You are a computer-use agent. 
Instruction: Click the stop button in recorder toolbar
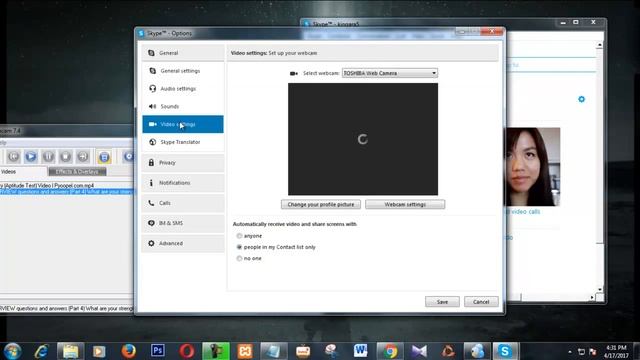point(65,156)
